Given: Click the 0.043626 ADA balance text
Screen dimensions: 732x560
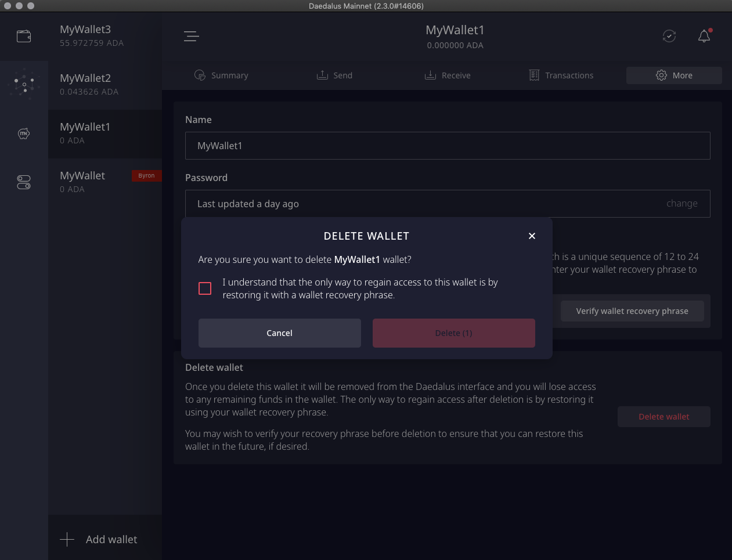Looking at the screenshot, I should point(89,92).
